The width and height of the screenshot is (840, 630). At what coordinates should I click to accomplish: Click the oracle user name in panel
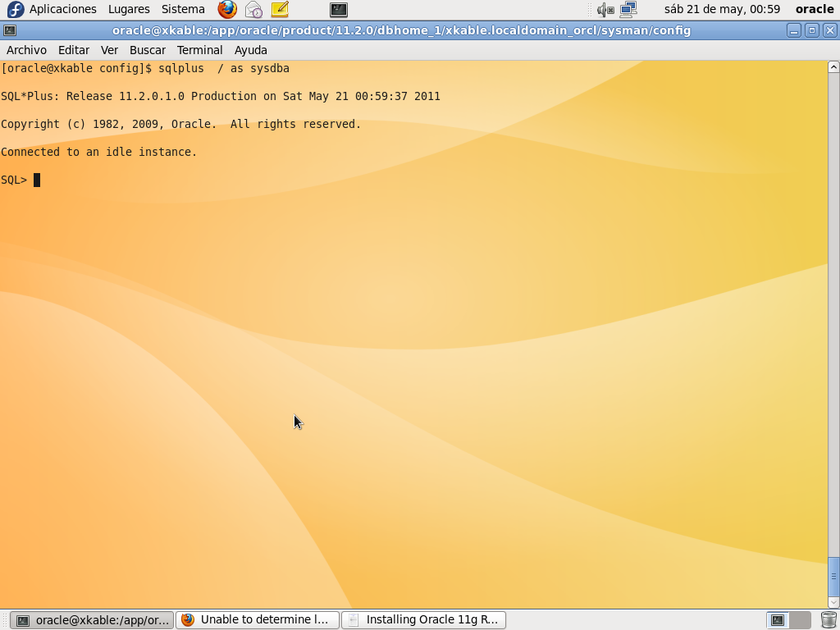coord(815,9)
